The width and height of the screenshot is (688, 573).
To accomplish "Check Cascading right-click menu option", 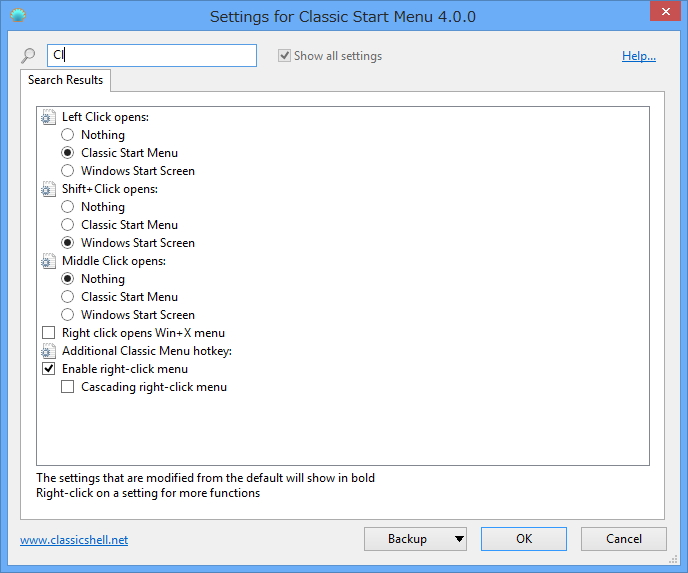I will (68, 387).
